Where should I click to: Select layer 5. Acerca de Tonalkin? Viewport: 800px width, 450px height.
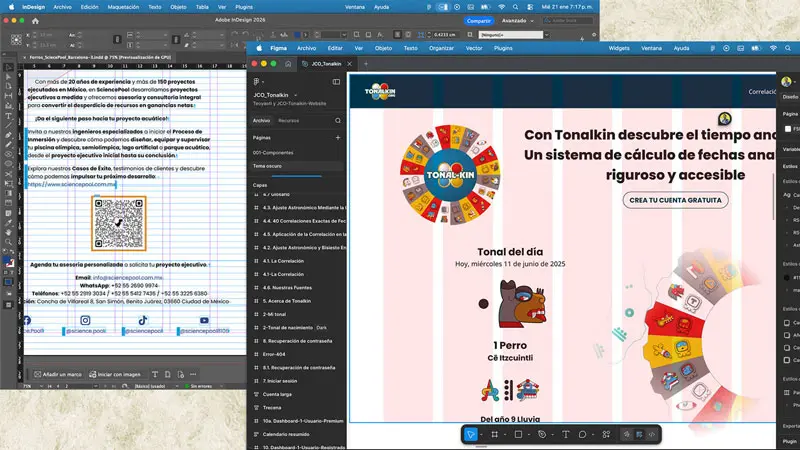click(287, 301)
